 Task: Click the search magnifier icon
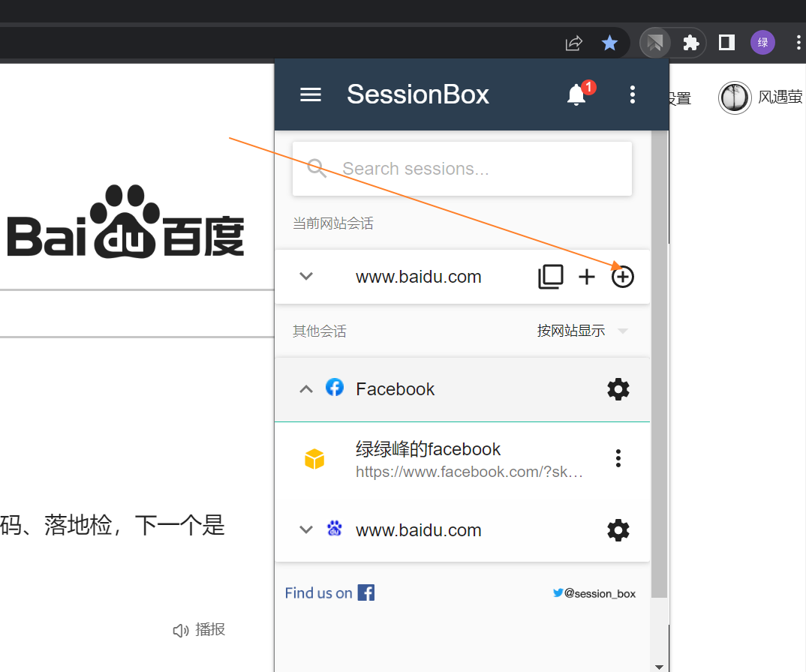pyautogui.click(x=316, y=168)
